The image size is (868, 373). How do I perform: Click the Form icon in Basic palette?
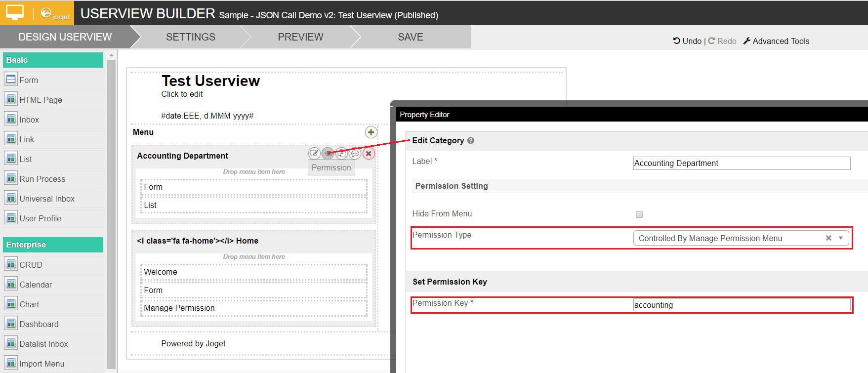point(11,79)
